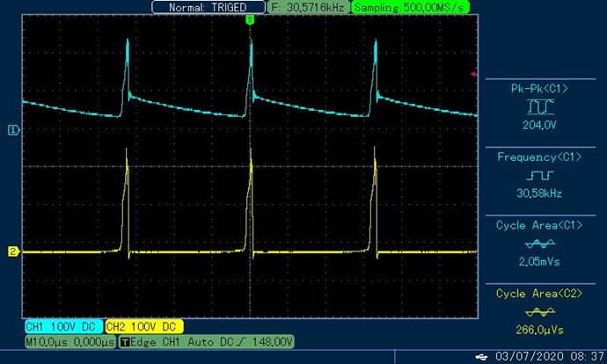
Task: Click the Cycle Area C2 sine icon
Action: point(539,312)
